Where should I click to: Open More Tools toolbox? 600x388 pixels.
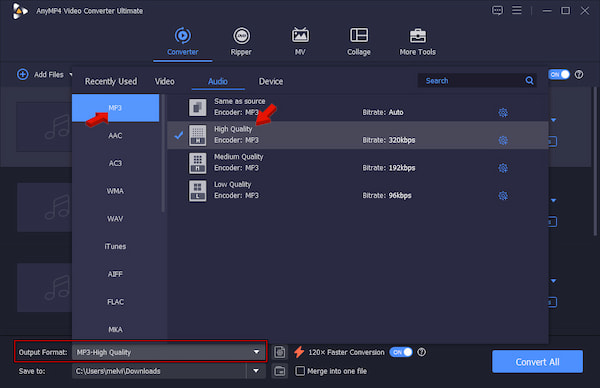pyautogui.click(x=417, y=42)
